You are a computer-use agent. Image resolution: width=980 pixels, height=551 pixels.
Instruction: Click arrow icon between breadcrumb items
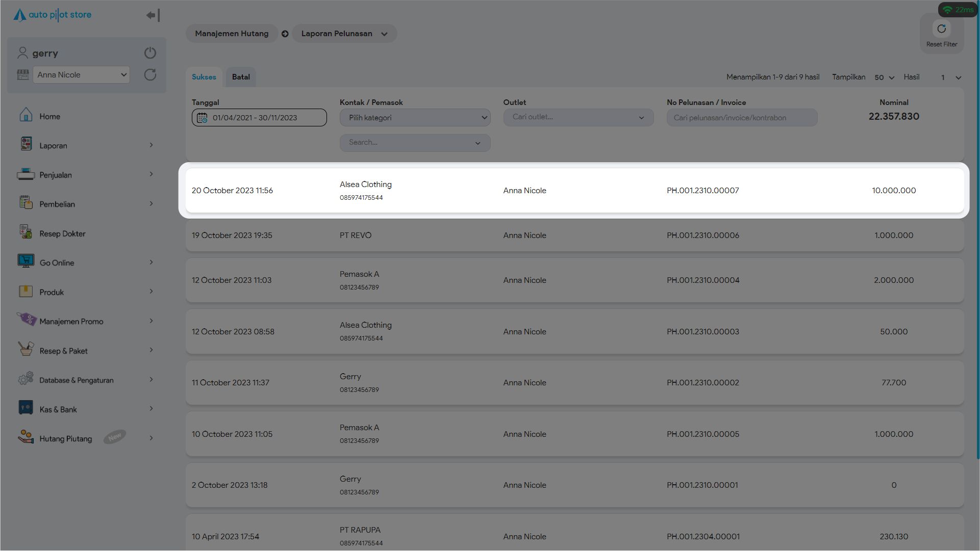pyautogui.click(x=285, y=34)
